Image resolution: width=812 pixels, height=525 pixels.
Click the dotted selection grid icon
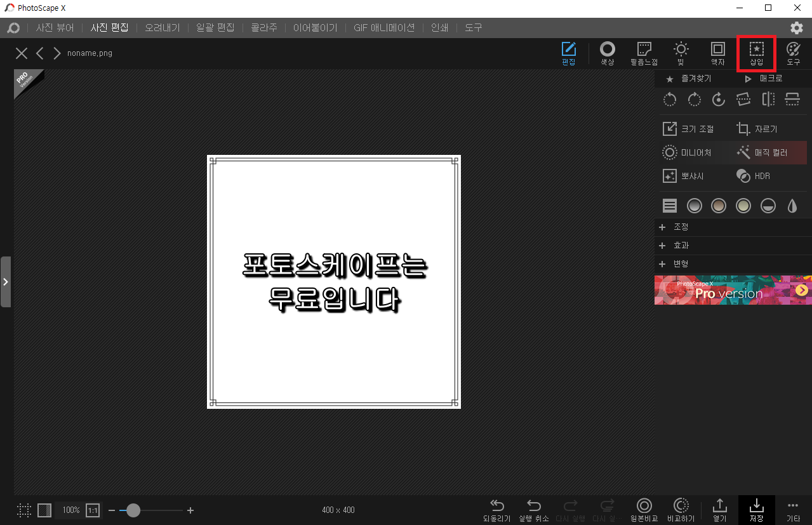[24, 510]
